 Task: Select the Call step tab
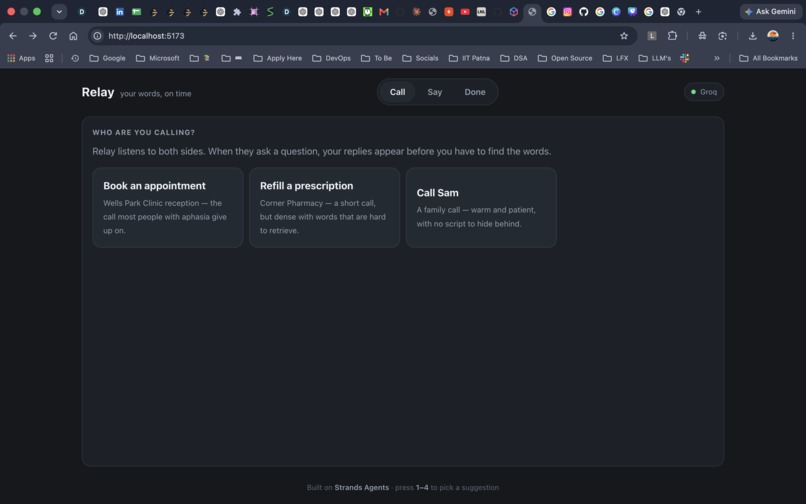click(397, 92)
